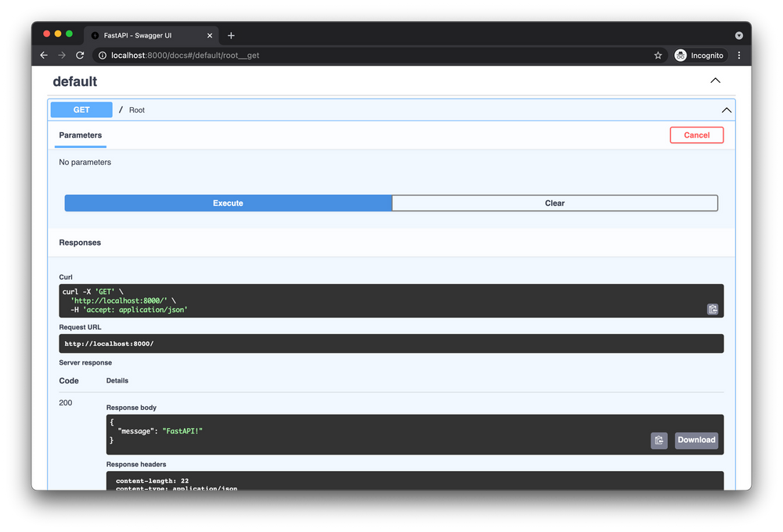This screenshot has width=783, height=532.
Task: Open the Chrome three-dot menu
Action: tap(738, 55)
